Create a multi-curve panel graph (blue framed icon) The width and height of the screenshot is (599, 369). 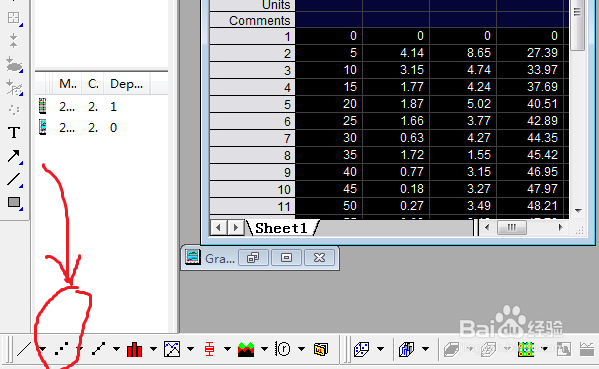[172, 349]
